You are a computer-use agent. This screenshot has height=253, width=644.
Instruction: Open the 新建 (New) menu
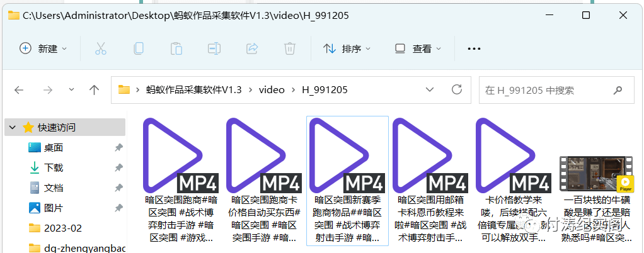(43, 48)
